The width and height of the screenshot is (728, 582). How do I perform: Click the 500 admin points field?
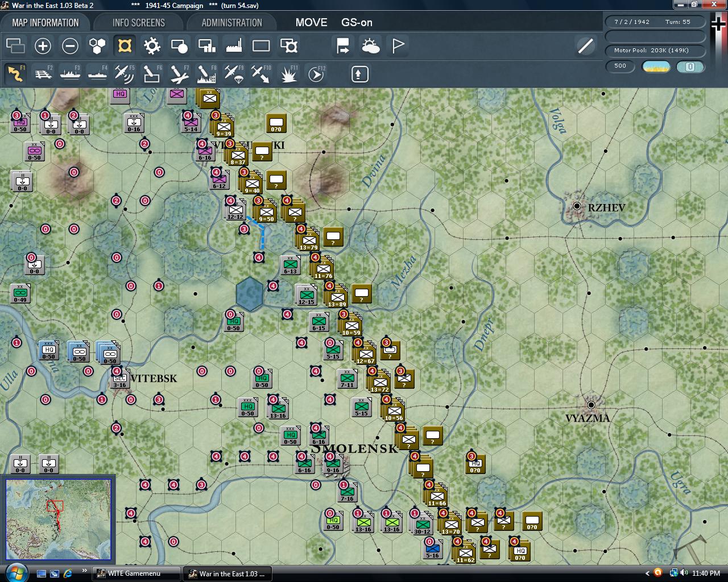tap(621, 66)
